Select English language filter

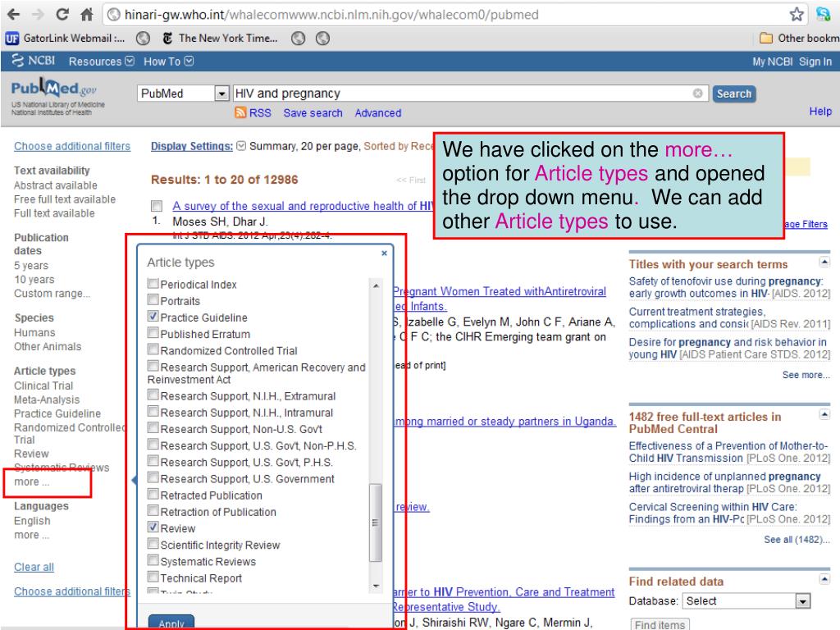[x=32, y=521]
